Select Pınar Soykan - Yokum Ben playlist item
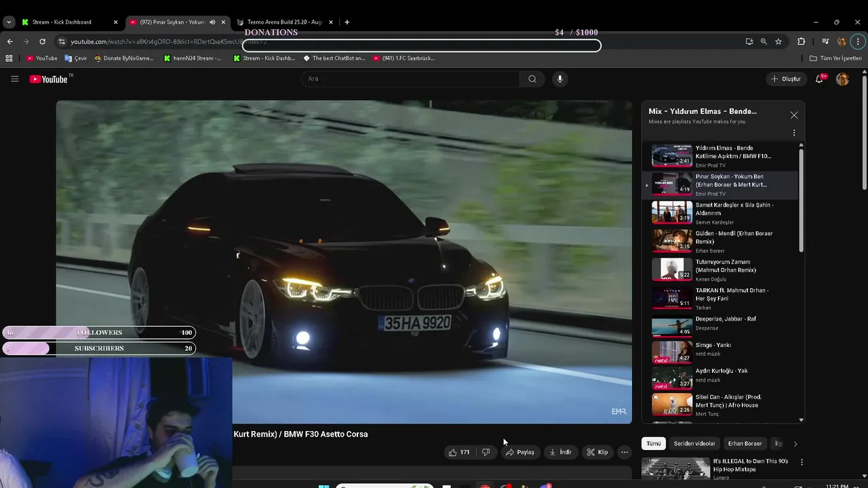868x488 pixels. [719, 184]
